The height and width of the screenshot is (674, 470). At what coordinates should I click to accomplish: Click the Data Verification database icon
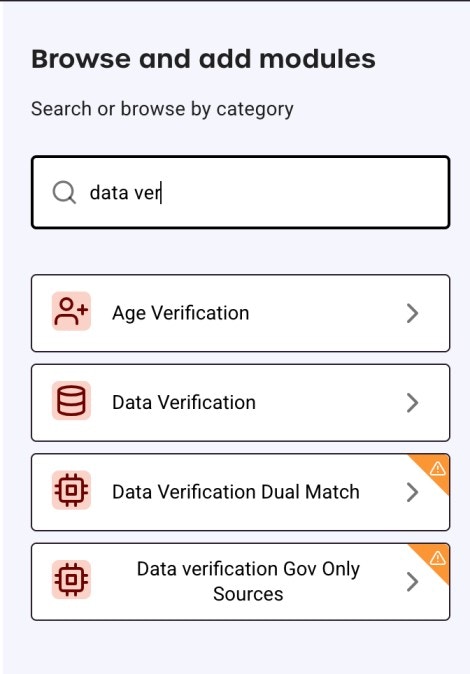(71, 401)
